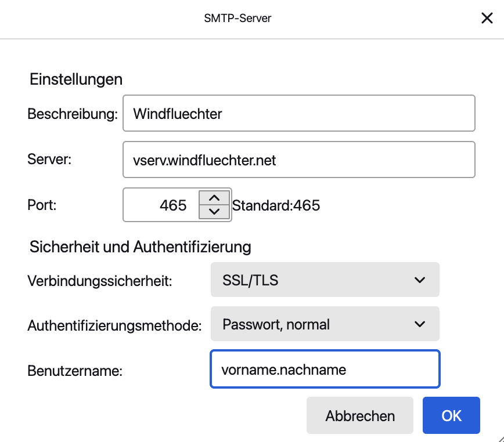
Task: Confirm settings with the OK button
Action: (451, 415)
